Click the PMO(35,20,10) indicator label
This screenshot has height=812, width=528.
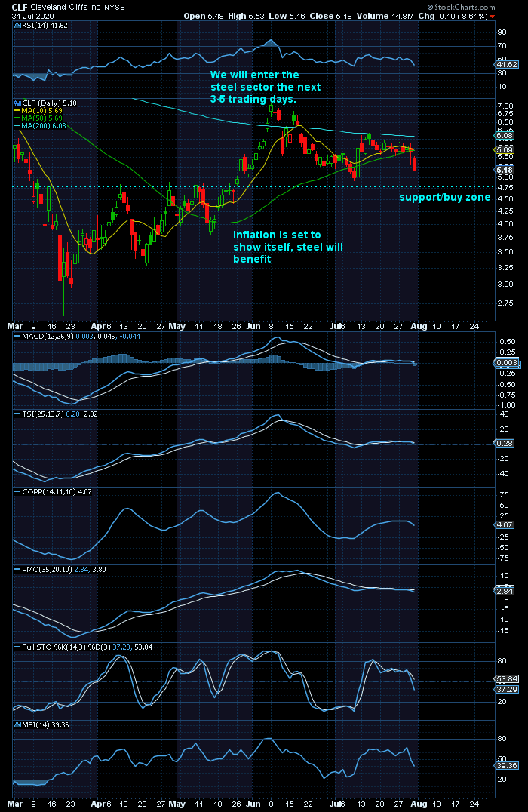[x=60, y=569]
